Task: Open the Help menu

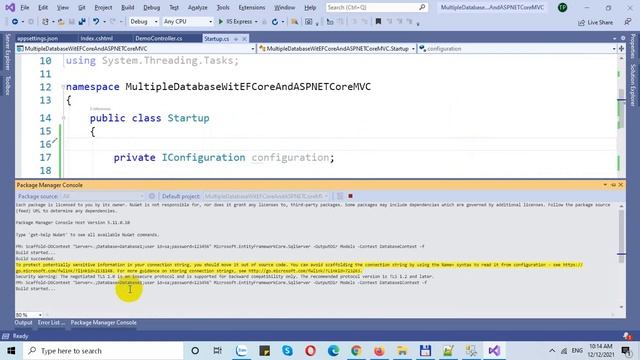Action: coord(310,7)
